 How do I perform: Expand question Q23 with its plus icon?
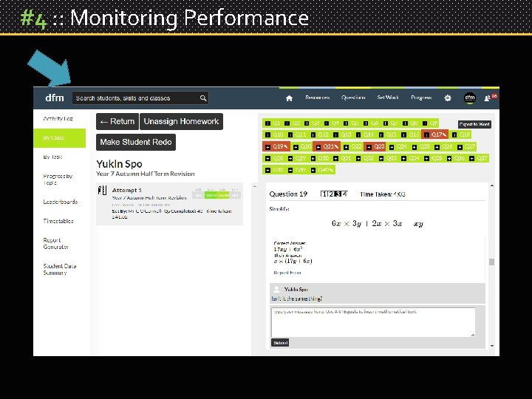(369, 147)
